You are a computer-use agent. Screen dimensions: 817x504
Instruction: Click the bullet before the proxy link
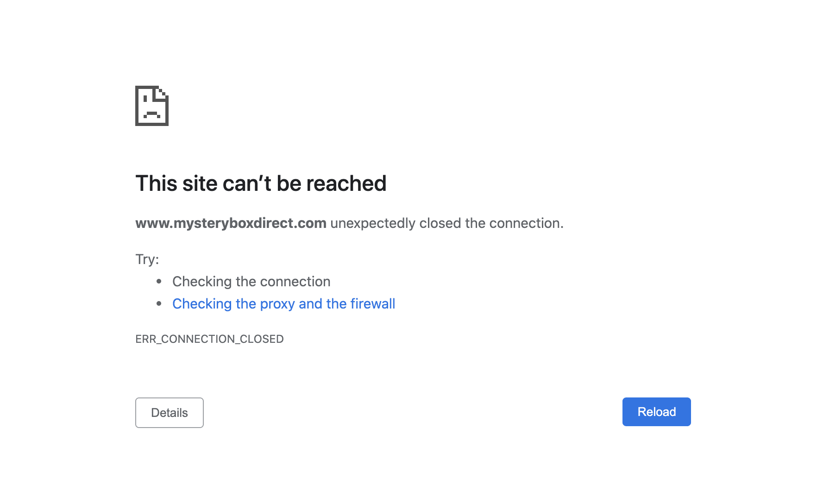[159, 303]
